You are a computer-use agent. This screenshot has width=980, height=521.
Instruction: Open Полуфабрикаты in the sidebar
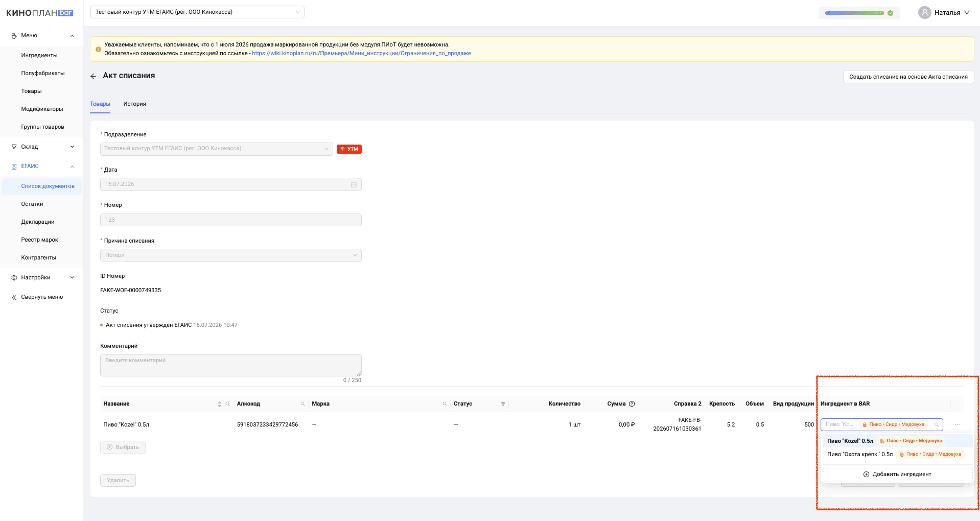click(x=43, y=73)
